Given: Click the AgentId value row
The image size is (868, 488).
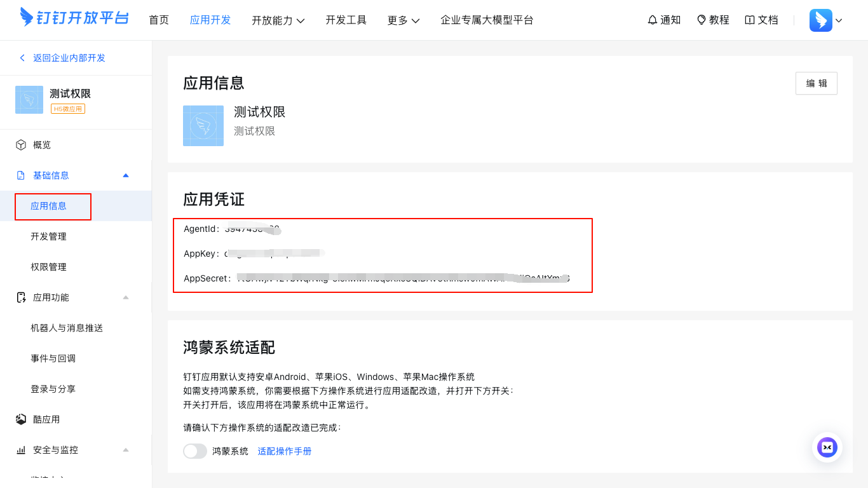Looking at the screenshot, I should tap(232, 229).
